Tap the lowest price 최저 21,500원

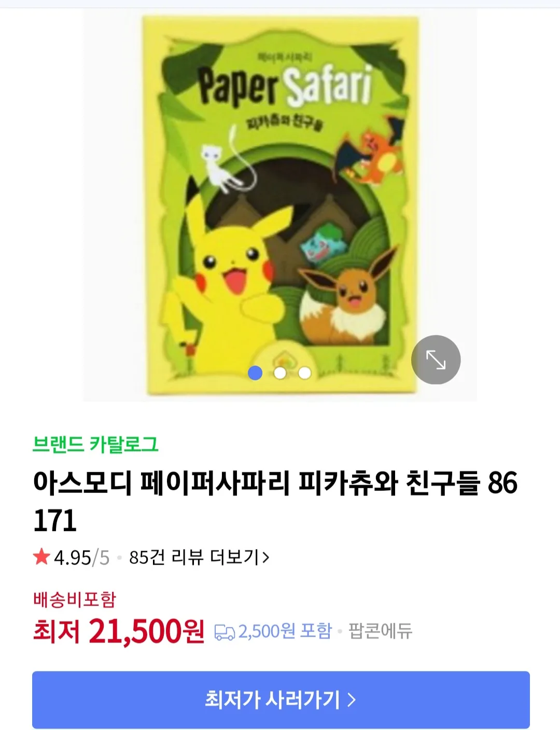point(119,631)
